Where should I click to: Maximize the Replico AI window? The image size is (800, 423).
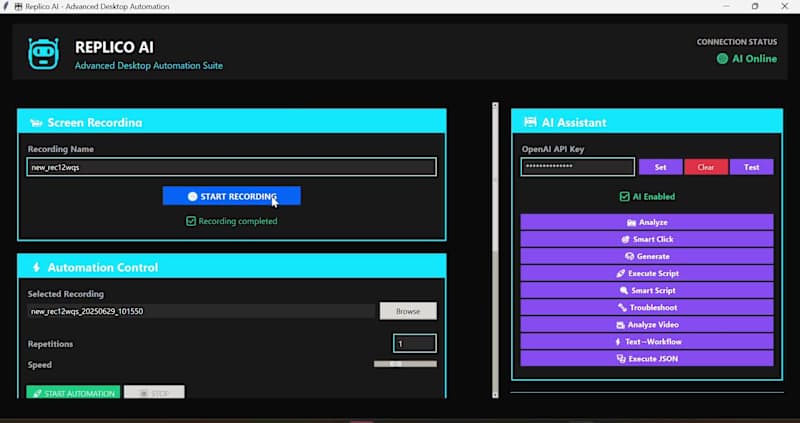755,7
